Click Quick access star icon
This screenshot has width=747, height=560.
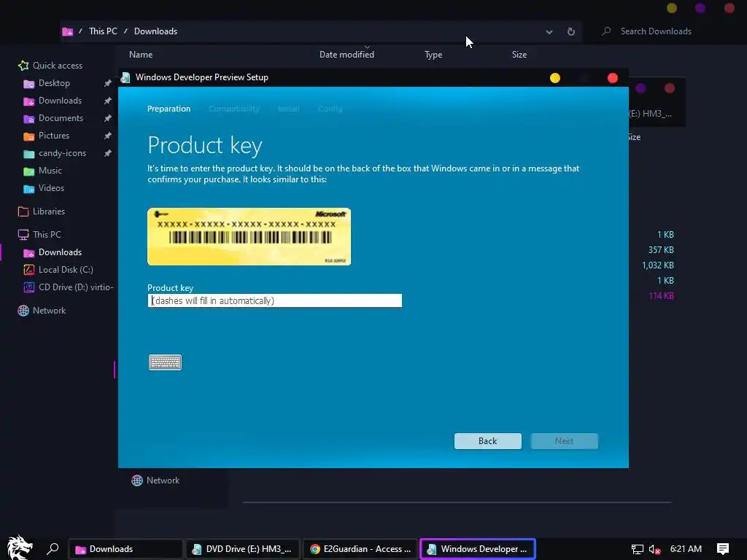coord(23,65)
